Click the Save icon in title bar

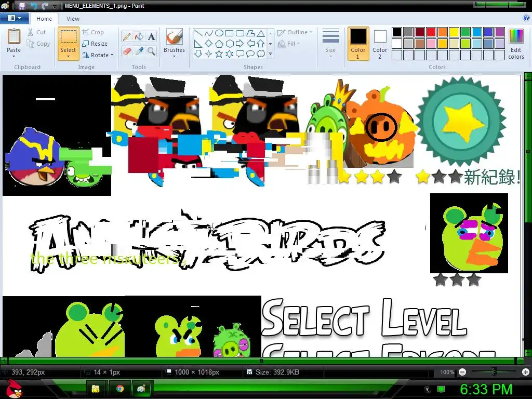coord(22,6)
